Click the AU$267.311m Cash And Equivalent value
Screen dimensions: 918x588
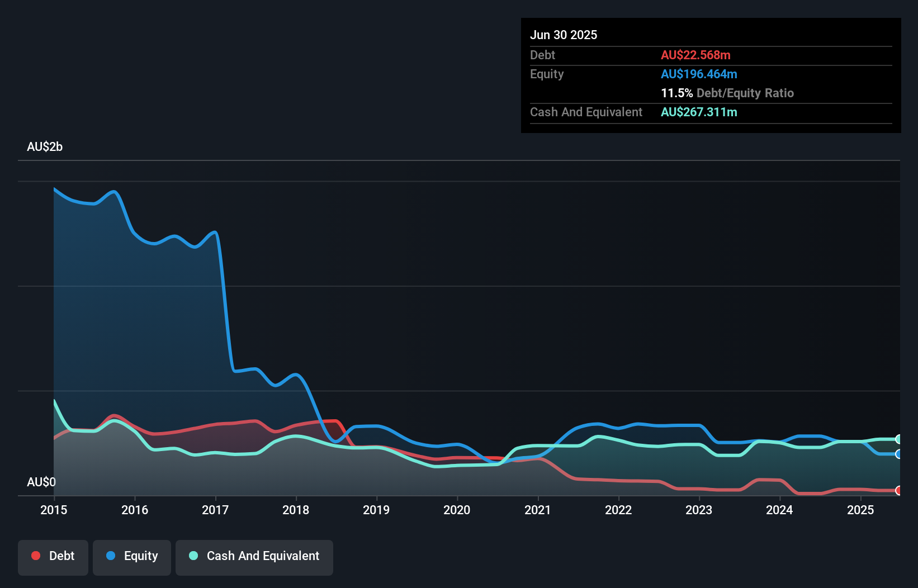[699, 112]
